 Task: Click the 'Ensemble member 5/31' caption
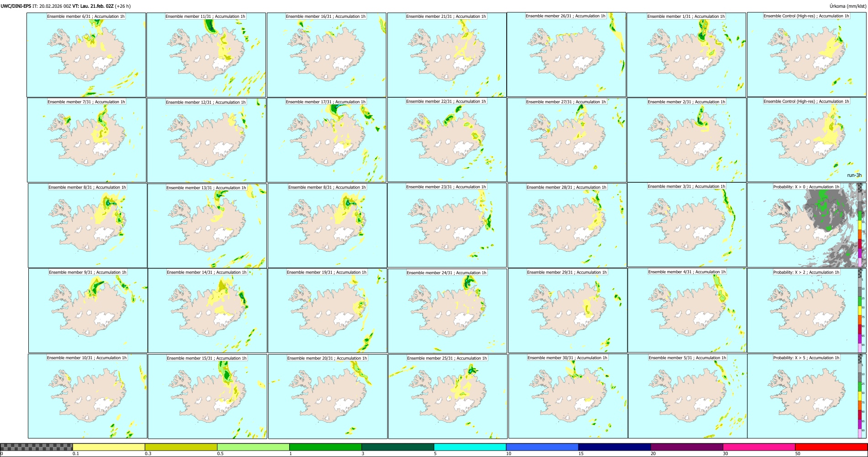[x=687, y=358]
